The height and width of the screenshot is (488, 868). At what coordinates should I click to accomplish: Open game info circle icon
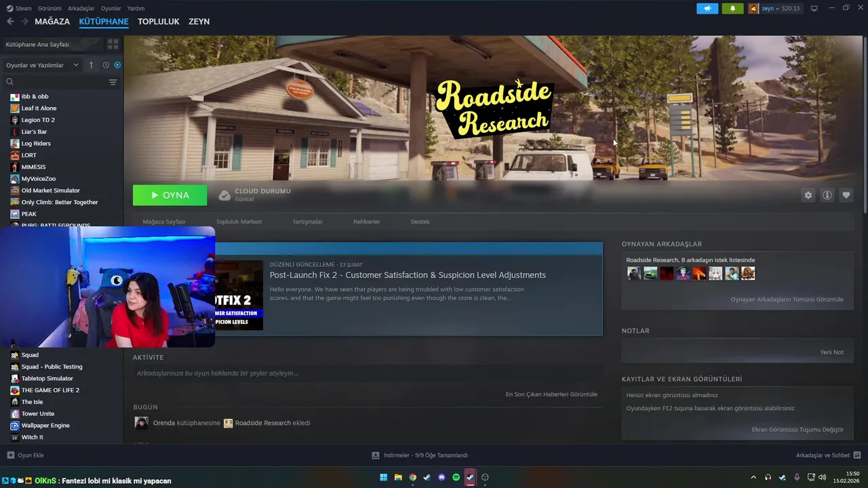pos(827,195)
